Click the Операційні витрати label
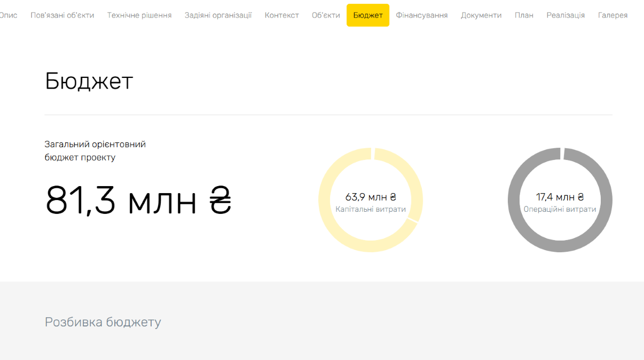 [x=560, y=210]
